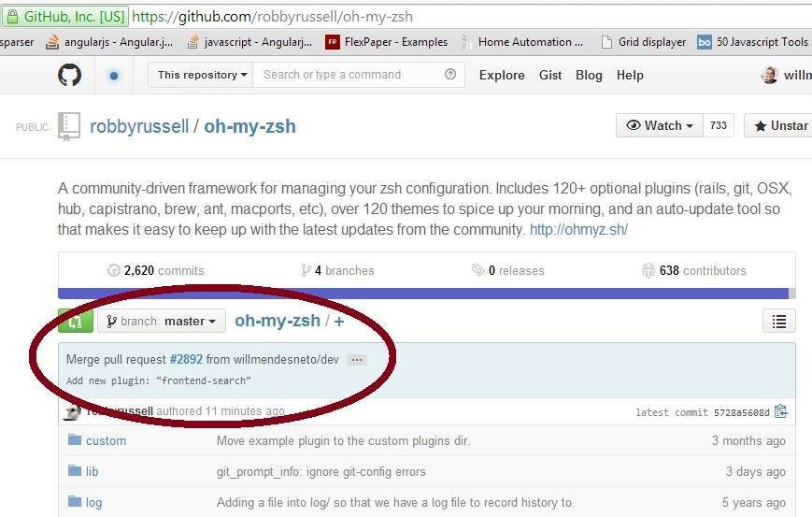Select the '3 months ago' timestamp
The width and height of the screenshot is (812, 517).
tap(748, 441)
